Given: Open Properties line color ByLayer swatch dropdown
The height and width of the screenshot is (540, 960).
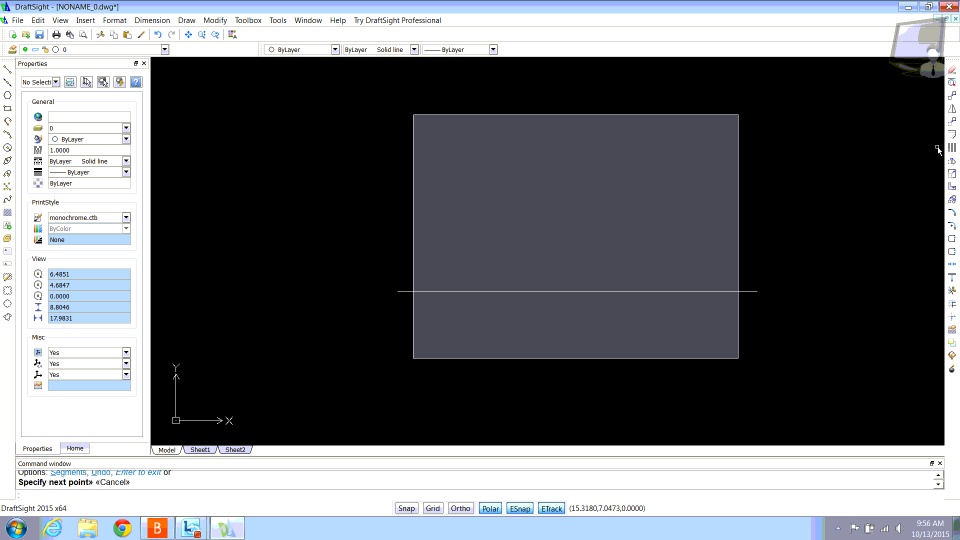Looking at the screenshot, I should [126, 139].
